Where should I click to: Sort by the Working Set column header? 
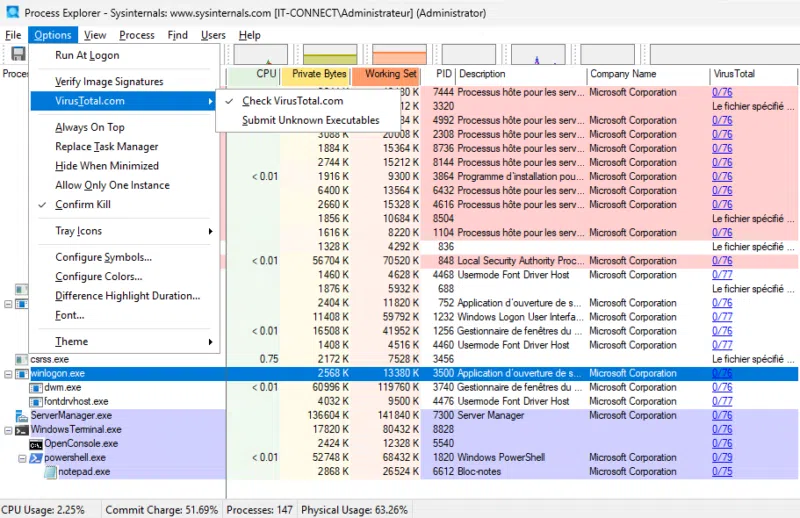[x=390, y=73]
